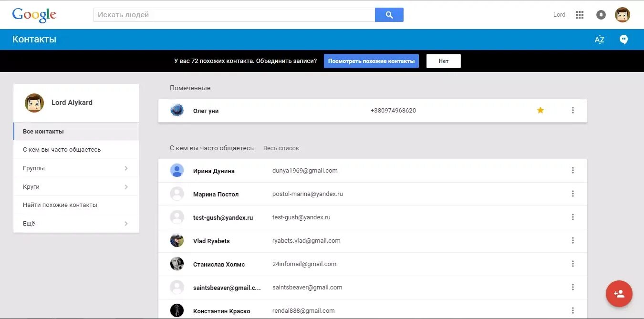Viewport: 644px width, 319px height.
Task: Open more options for Ирина Дунина
Action: (x=573, y=170)
